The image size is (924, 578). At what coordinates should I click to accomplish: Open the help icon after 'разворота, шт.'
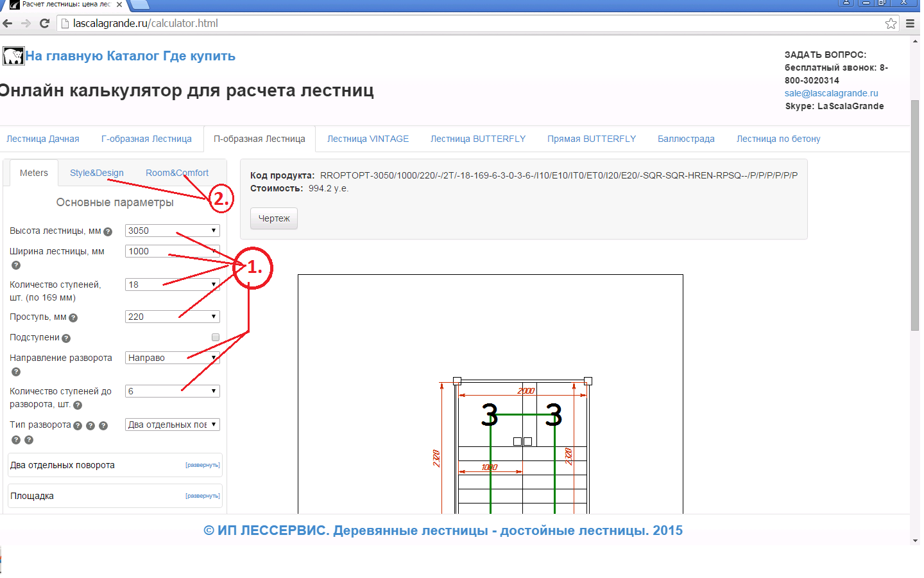point(78,405)
